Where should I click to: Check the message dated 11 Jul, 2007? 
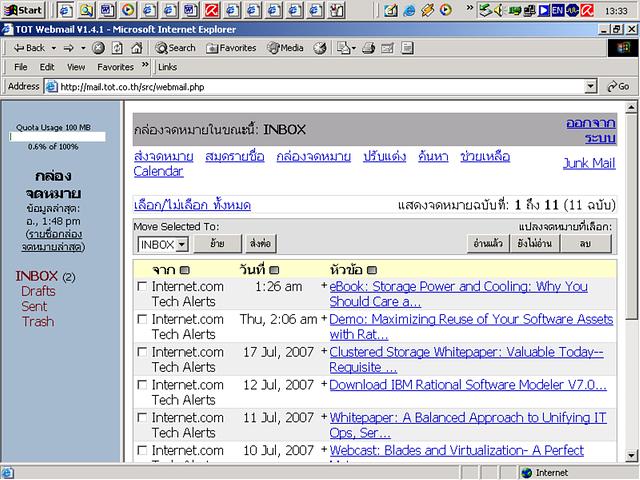(142, 418)
